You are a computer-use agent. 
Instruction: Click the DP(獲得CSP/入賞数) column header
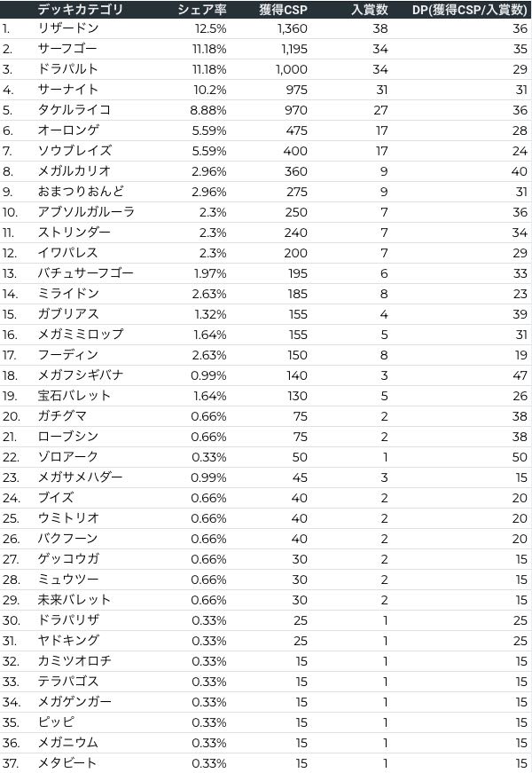(470, 10)
